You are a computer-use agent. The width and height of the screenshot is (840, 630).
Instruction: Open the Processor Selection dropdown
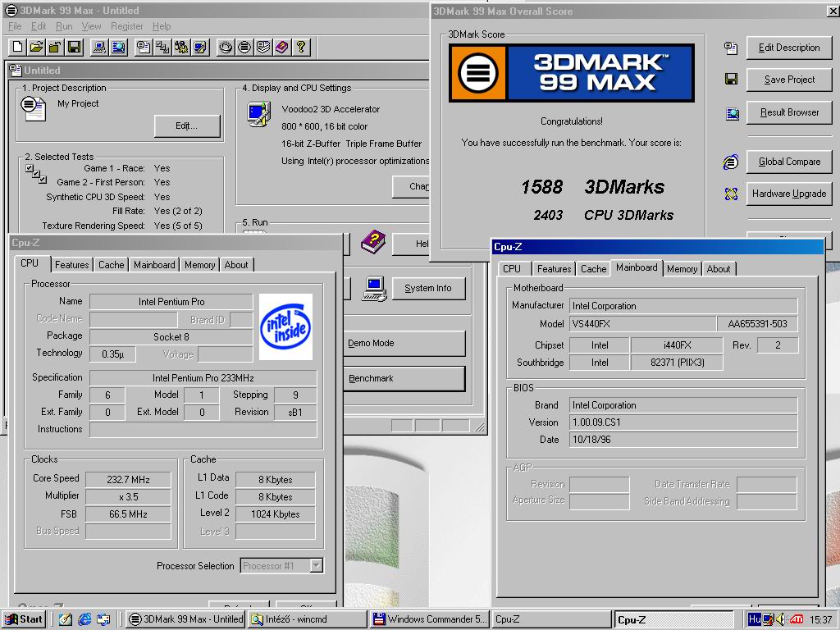click(317, 566)
